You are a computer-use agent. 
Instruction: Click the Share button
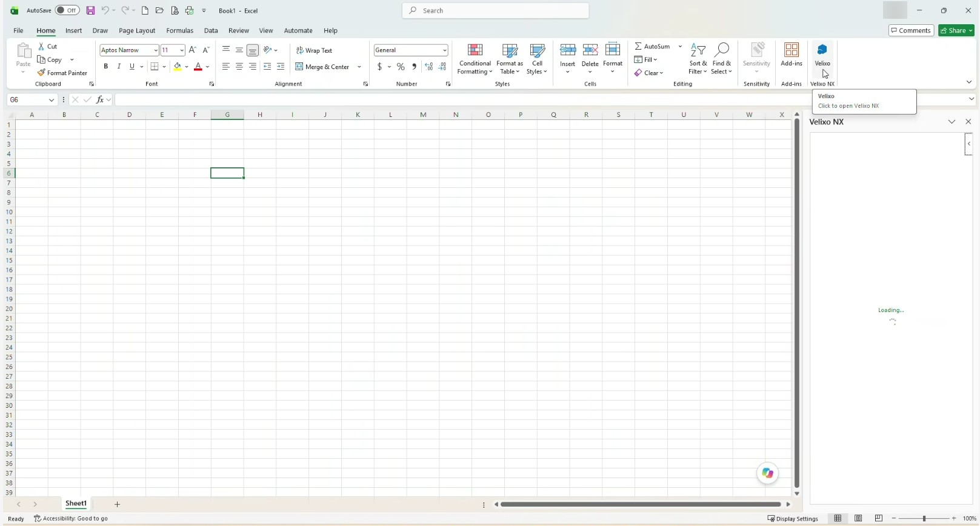tap(956, 30)
